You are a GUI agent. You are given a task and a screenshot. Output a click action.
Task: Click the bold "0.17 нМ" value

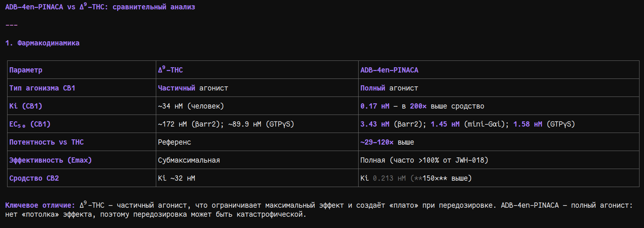(x=375, y=106)
